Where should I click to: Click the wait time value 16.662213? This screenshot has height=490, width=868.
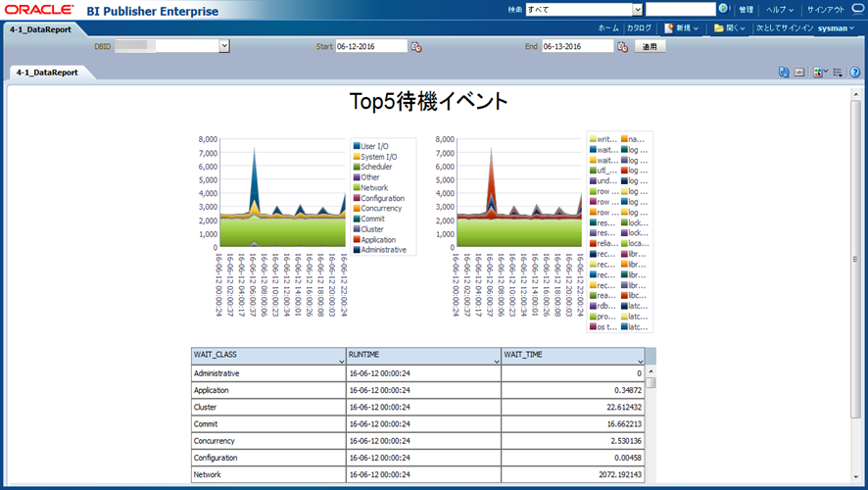[624, 424]
